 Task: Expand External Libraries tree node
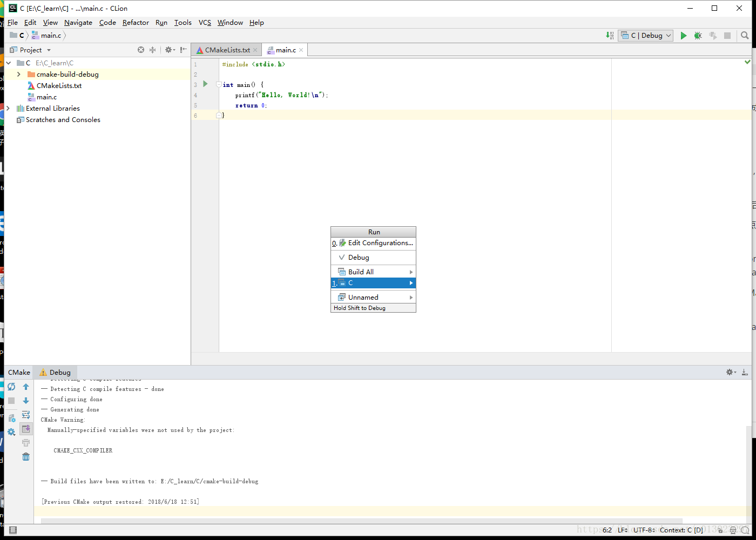pos(8,109)
